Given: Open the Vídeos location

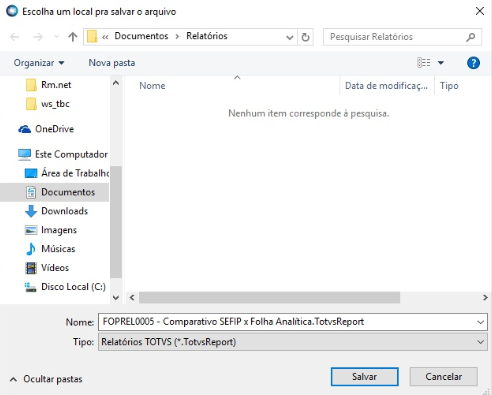Looking at the screenshot, I should [x=55, y=268].
